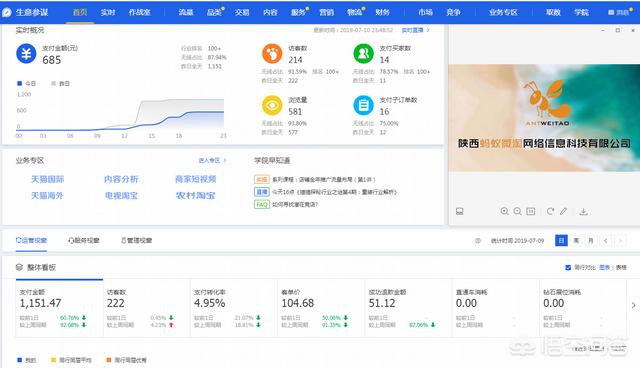Click the orange footprint 访客数 icon
640x368 pixels.
272,54
